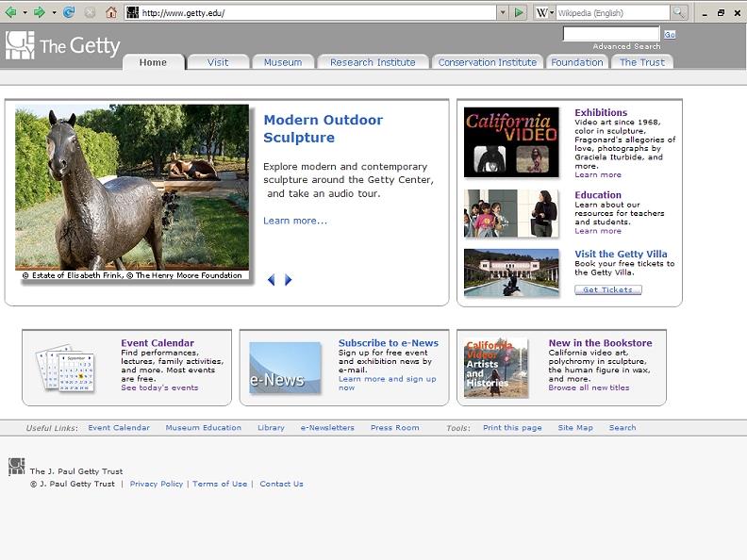This screenshot has height=560, width=747.
Task: Click the e-News banner image
Action: [x=285, y=368]
